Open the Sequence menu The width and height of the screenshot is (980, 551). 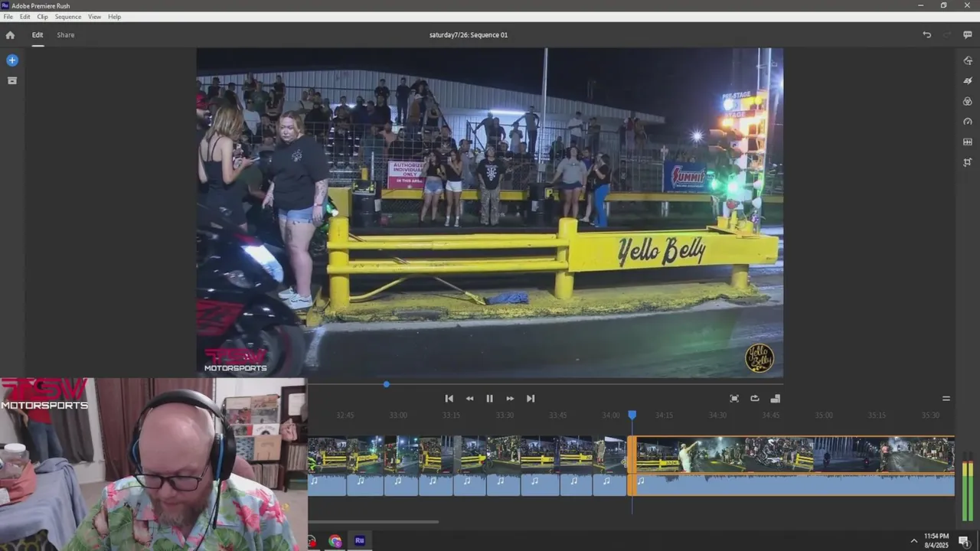click(x=68, y=17)
